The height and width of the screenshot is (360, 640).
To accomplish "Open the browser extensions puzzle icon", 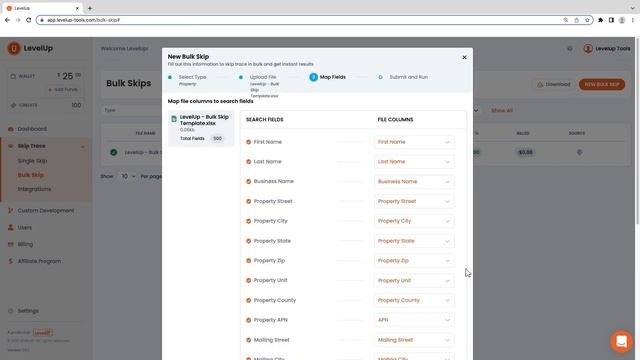I will (x=600, y=20).
